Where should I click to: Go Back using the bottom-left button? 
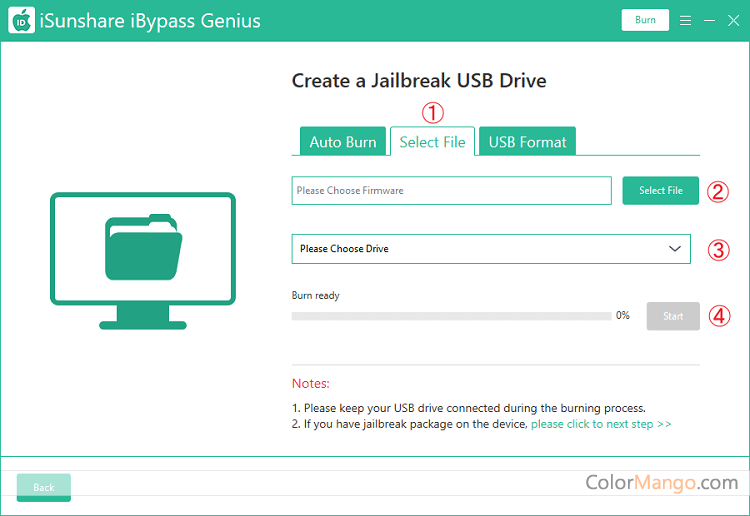(44, 487)
